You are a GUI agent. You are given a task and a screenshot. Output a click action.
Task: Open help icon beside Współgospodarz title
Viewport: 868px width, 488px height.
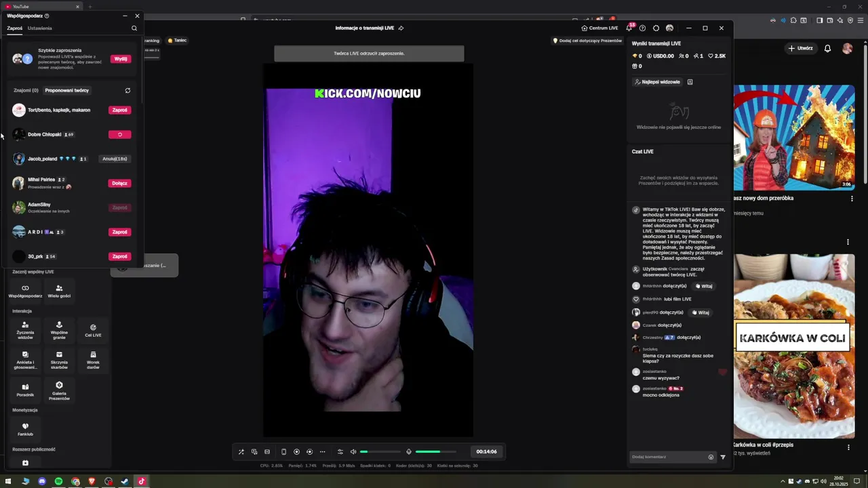point(47,16)
